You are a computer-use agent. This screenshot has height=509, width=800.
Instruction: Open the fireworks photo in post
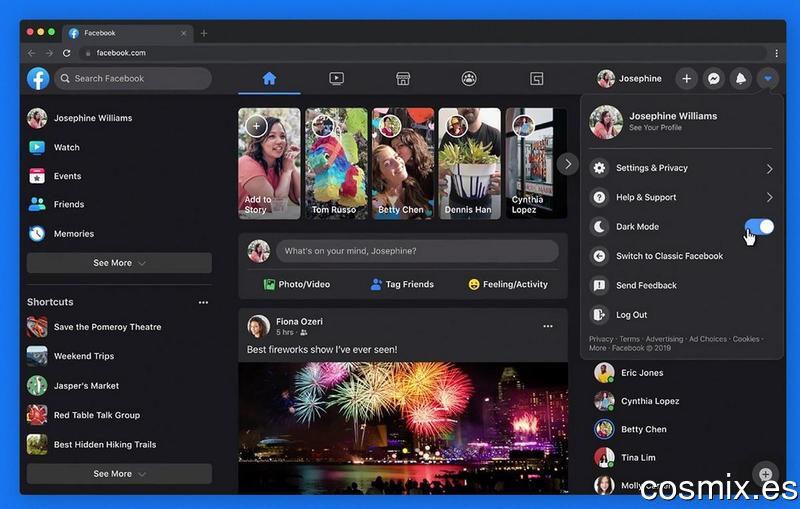(403, 427)
